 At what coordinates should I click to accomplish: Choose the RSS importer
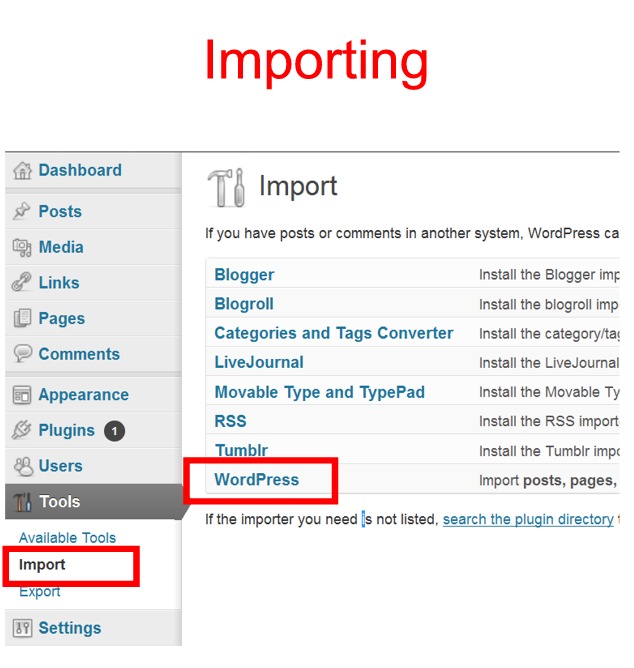click(x=231, y=421)
